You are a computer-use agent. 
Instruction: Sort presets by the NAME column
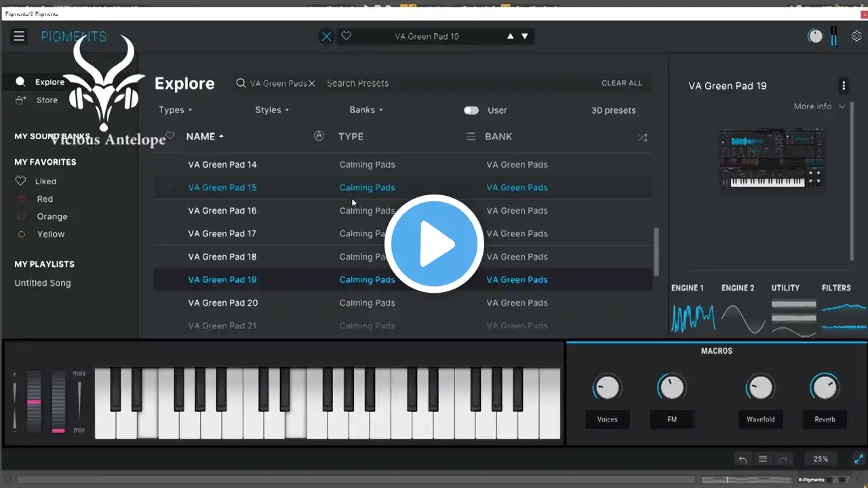click(x=205, y=136)
